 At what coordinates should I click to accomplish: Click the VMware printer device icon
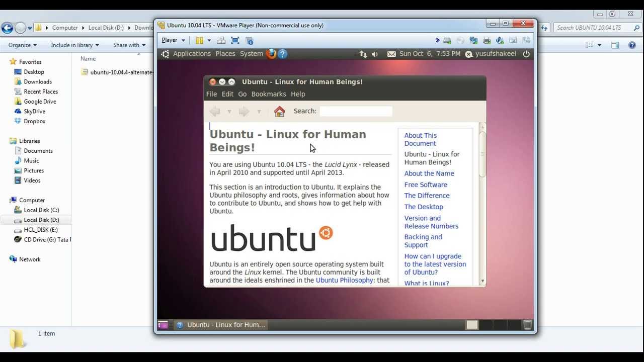487,40
